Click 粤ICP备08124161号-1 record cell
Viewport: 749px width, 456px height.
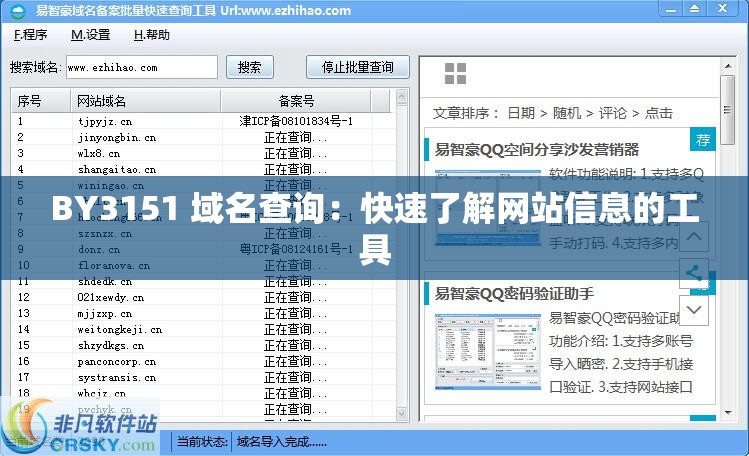coord(296,249)
